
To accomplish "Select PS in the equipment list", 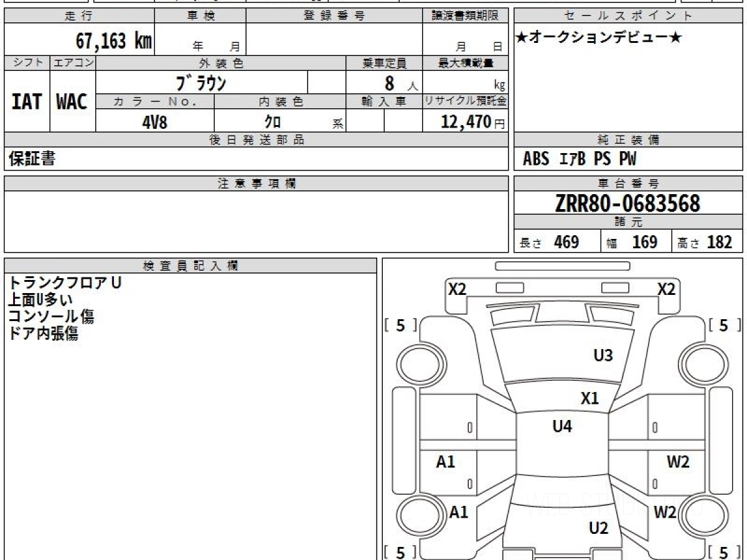I will 602,159.
